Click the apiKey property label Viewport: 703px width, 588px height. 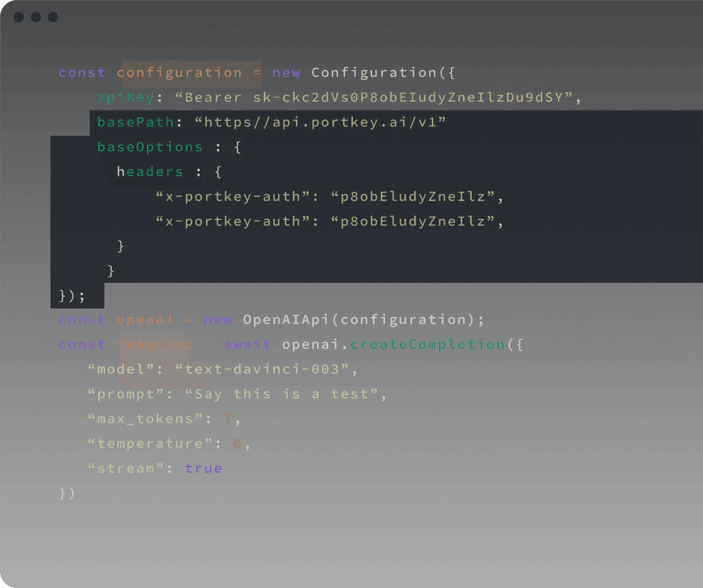126,97
